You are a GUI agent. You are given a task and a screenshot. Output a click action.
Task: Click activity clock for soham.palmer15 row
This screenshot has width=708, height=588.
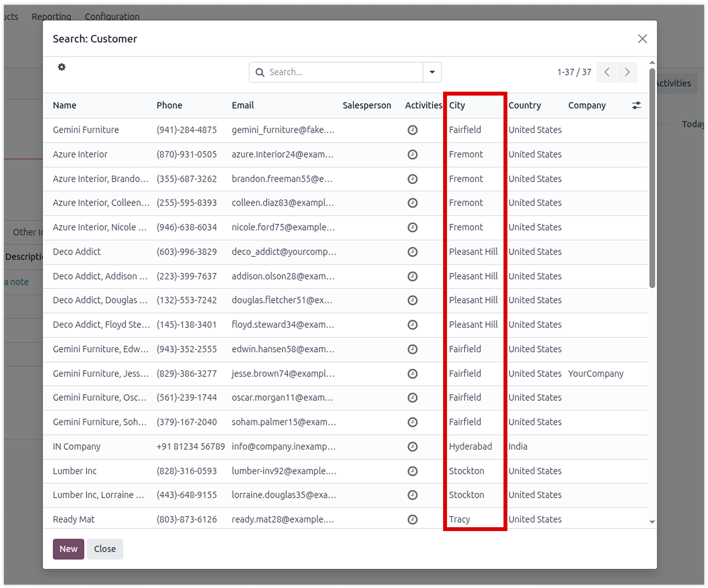(412, 422)
